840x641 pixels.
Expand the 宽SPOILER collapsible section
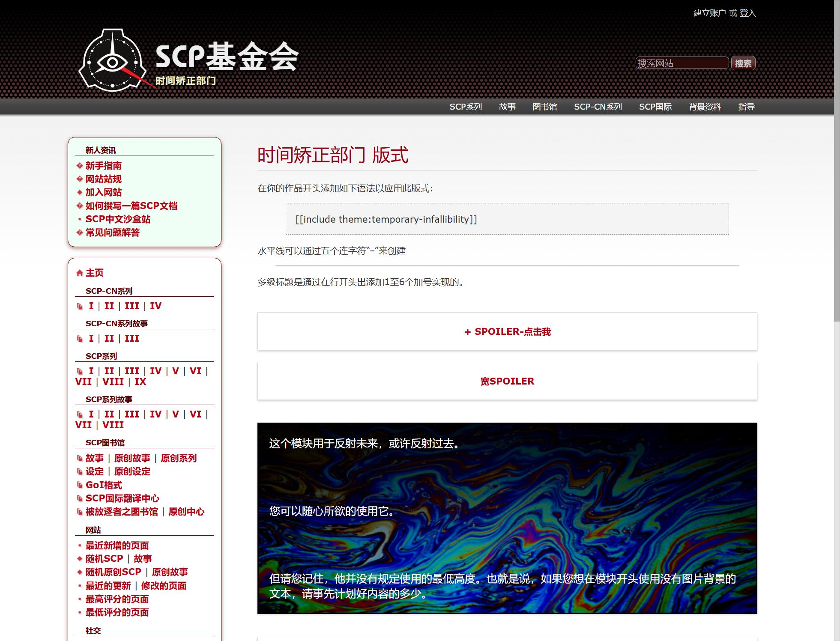click(507, 381)
